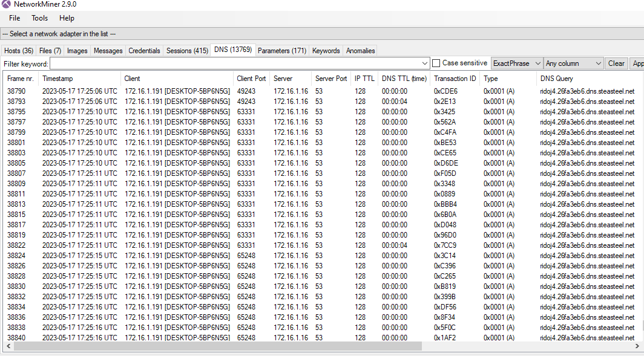Sort by Frame nr. column header
The height and width of the screenshot is (356, 644).
point(21,79)
